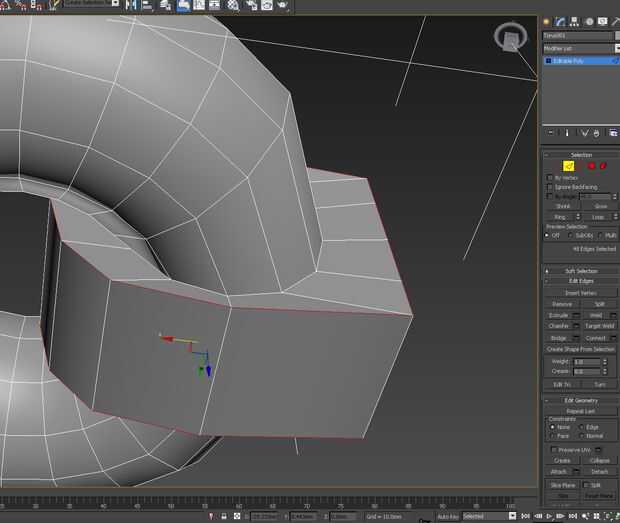The image size is (620, 523).
Task: Click Create Shape From Selection button
Action: coord(581,349)
